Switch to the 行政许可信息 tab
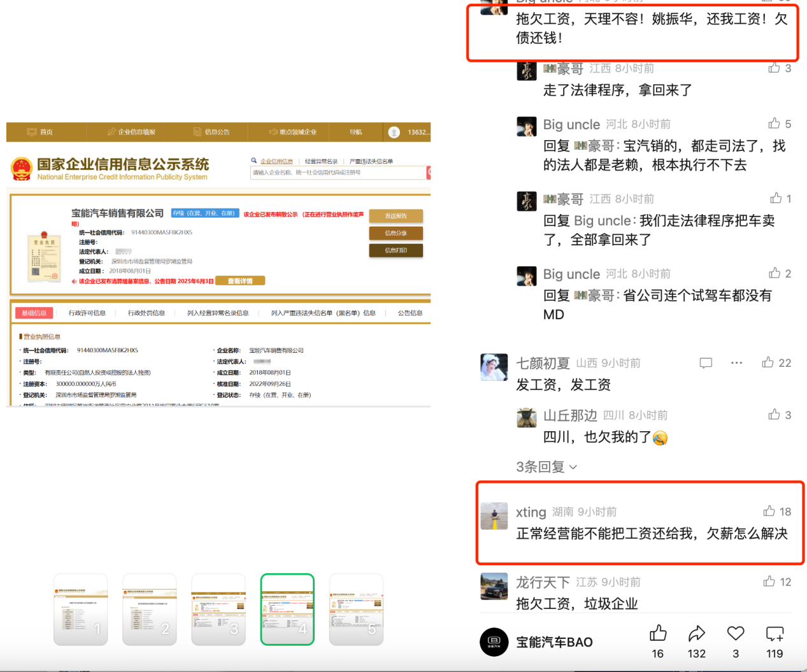The height and width of the screenshot is (672, 807). pos(87,313)
